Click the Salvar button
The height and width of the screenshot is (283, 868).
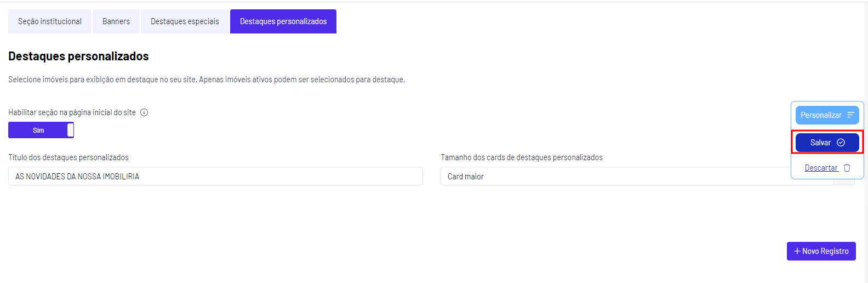827,143
